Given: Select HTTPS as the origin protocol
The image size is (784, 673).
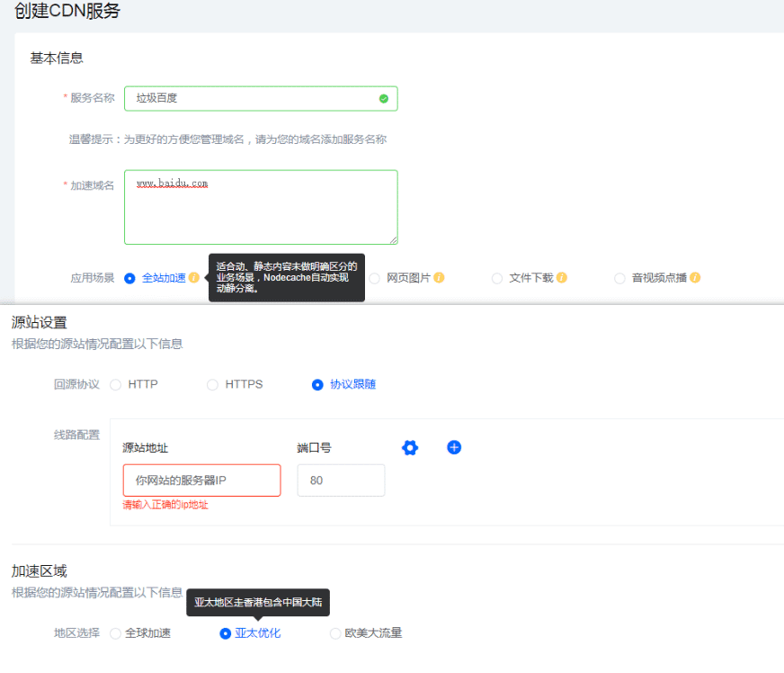Looking at the screenshot, I should 212,385.
